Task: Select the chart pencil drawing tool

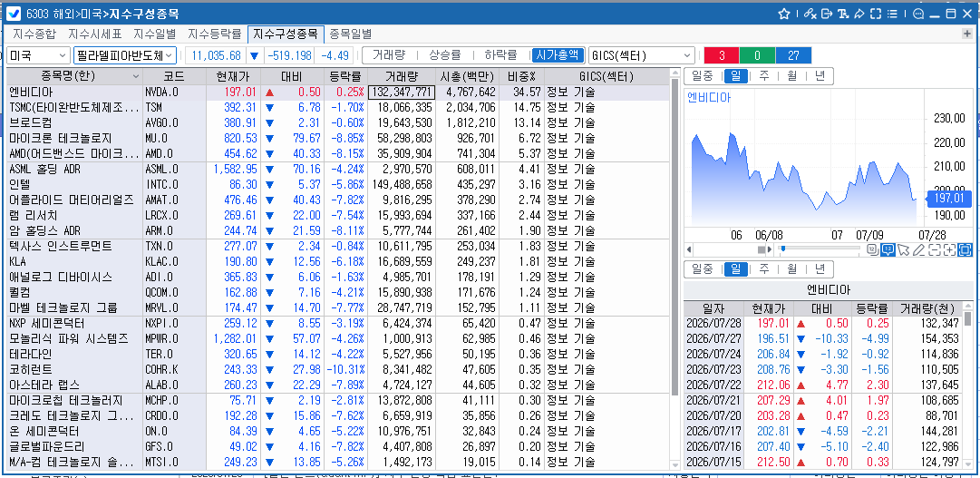Action: (918, 249)
